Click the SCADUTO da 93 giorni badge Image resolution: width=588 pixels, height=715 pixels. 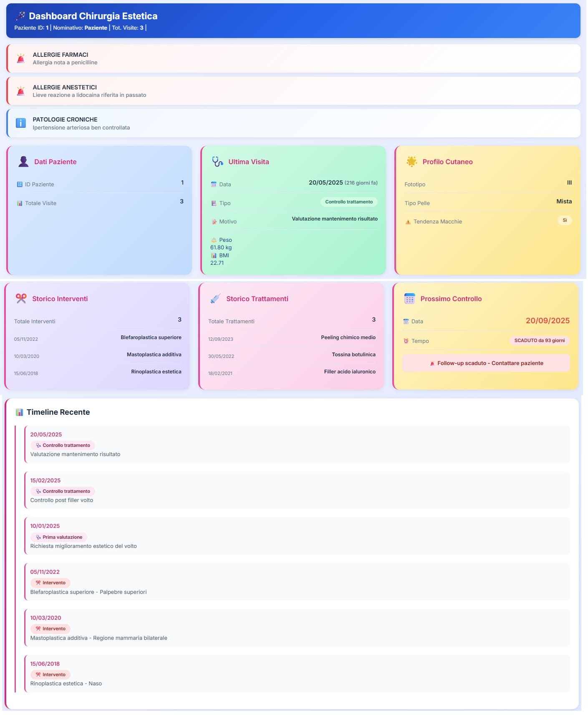tap(540, 341)
